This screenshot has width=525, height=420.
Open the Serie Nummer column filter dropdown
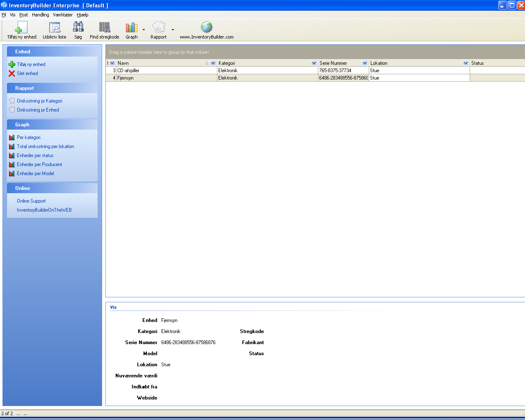(365, 63)
